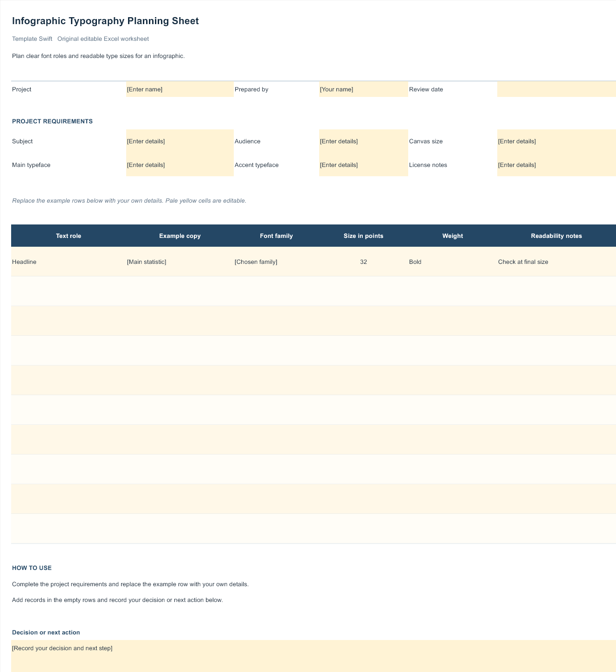Select the '[Main statistic]' example cell

pyautogui.click(x=180, y=262)
